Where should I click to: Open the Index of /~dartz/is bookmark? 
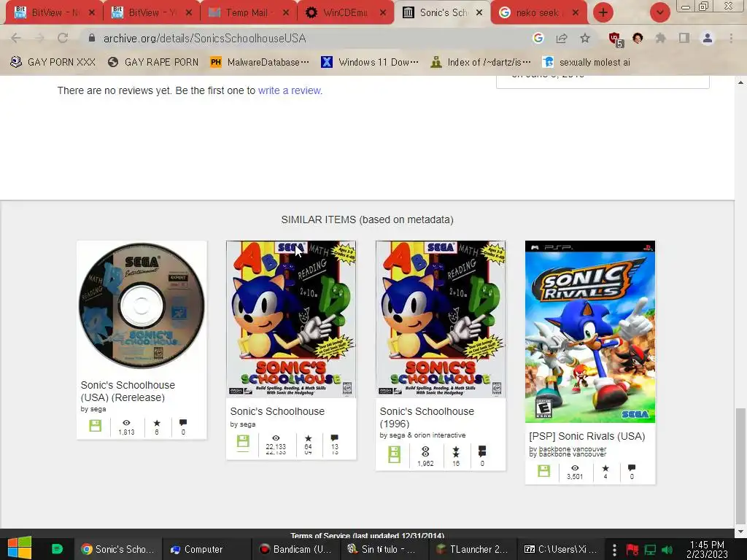coord(480,63)
